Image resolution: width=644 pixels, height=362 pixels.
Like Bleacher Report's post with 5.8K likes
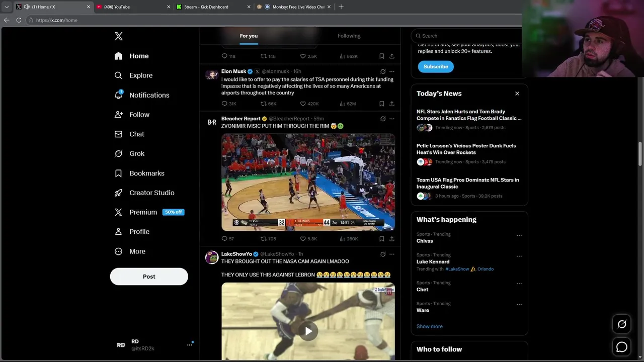pyautogui.click(x=308, y=239)
